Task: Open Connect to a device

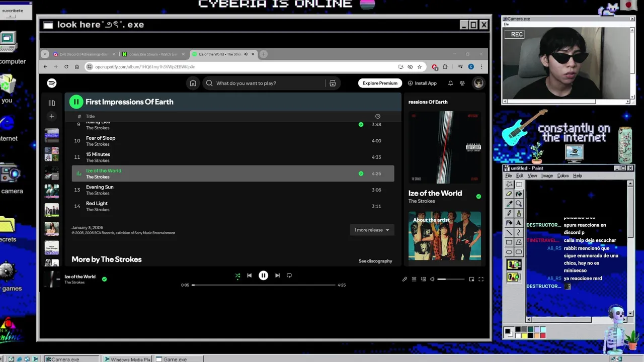Action: click(423, 279)
